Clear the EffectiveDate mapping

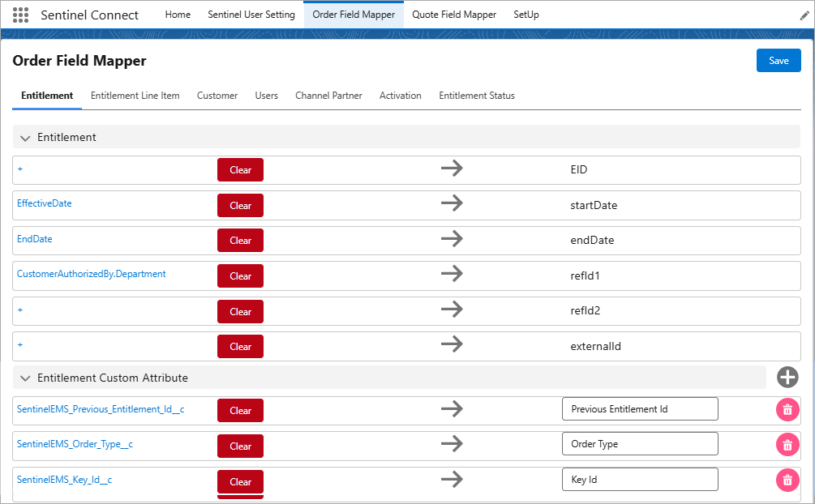pos(240,206)
